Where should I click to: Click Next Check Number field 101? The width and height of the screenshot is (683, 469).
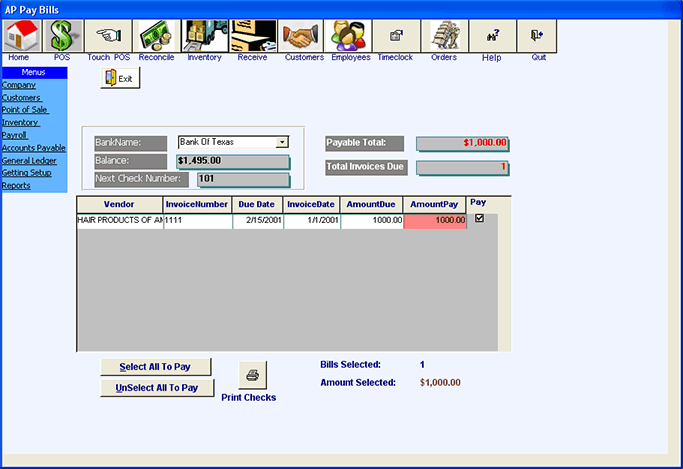pyautogui.click(x=243, y=179)
